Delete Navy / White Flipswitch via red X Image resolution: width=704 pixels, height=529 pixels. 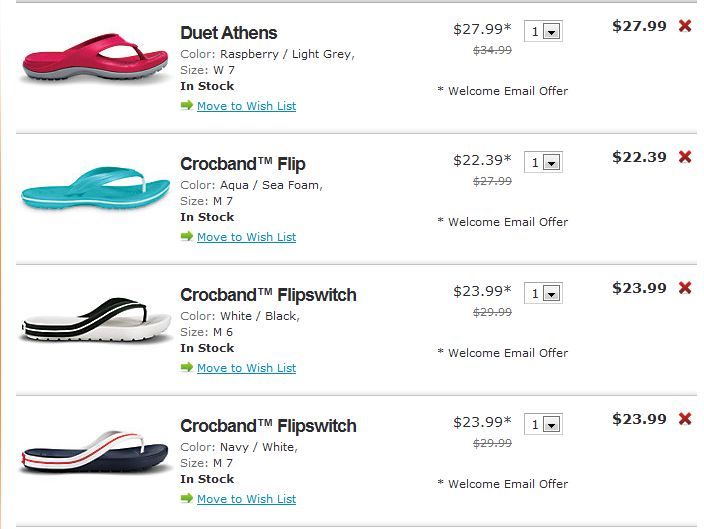685,419
